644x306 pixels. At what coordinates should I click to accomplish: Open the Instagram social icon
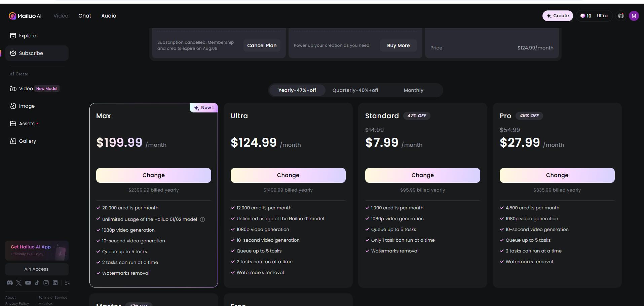(x=46, y=283)
